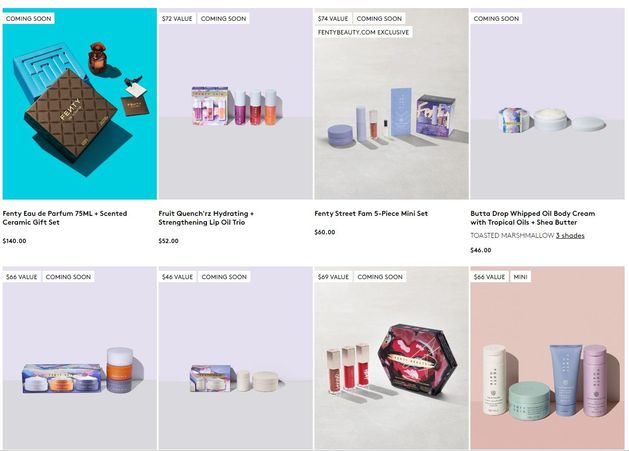Click the Fenty Eau de Parfum 75ML title link
The height and width of the screenshot is (451, 629).
pyautogui.click(x=65, y=218)
